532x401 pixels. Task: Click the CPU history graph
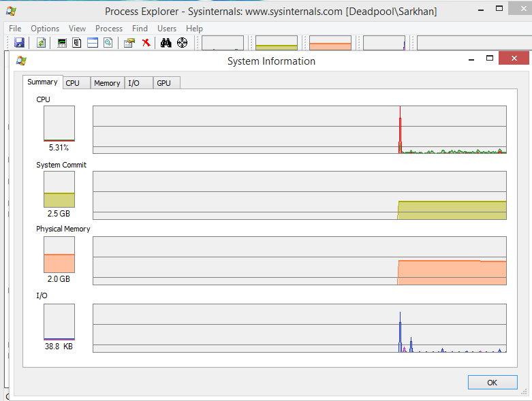click(x=300, y=129)
